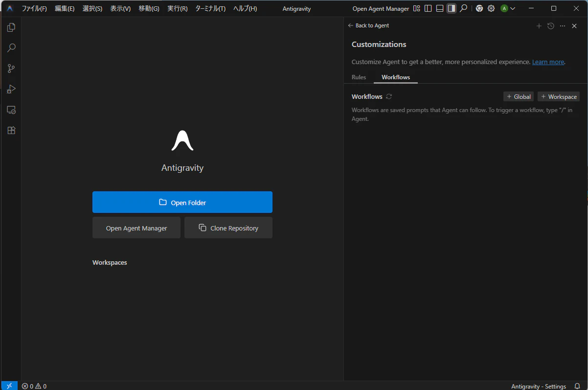Click the magnifier search icon in title bar
The image size is (588, 390).
coord(464,8)
